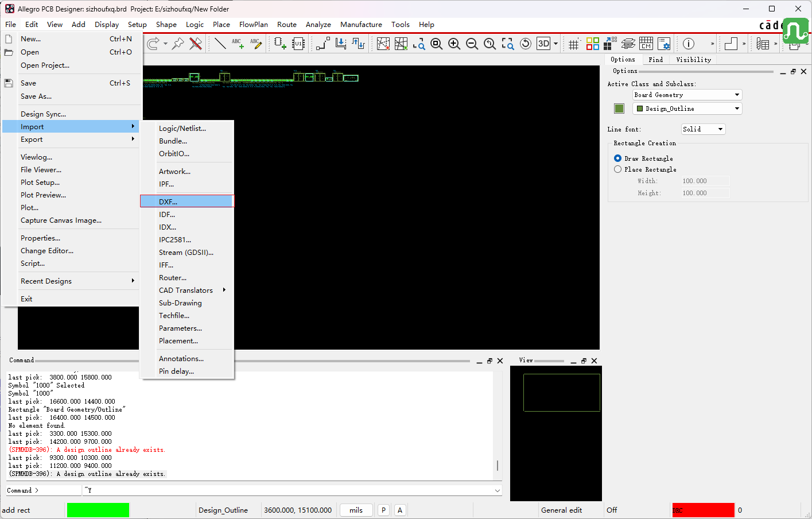Expand the Export submenu
Image resolution: width=812 pixels, height=519 pixels.
[71, 140]
